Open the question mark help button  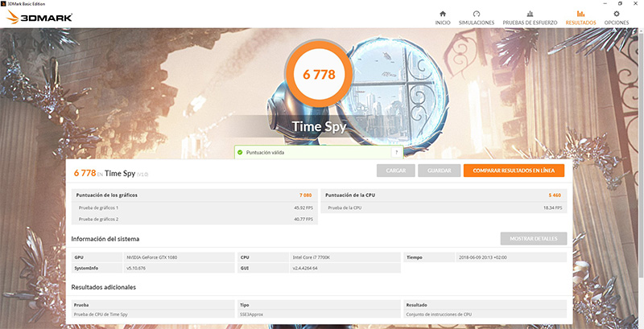click(396, 153)
